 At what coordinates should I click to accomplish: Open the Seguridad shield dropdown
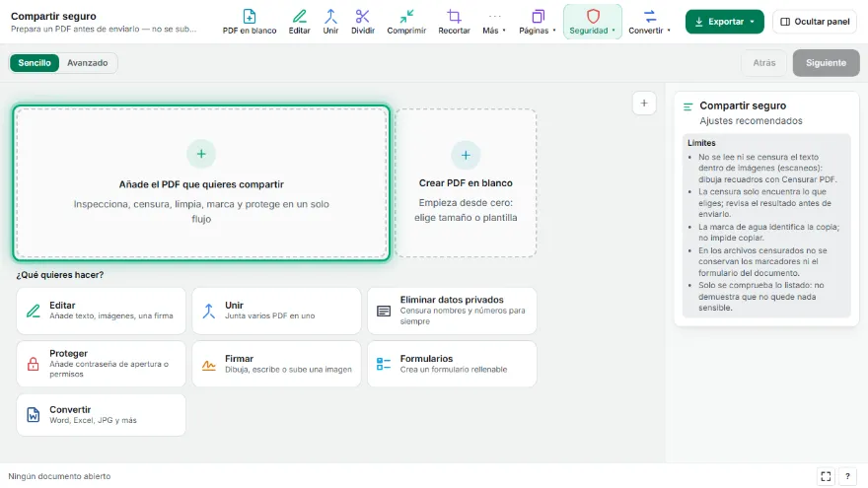[593, 22]
